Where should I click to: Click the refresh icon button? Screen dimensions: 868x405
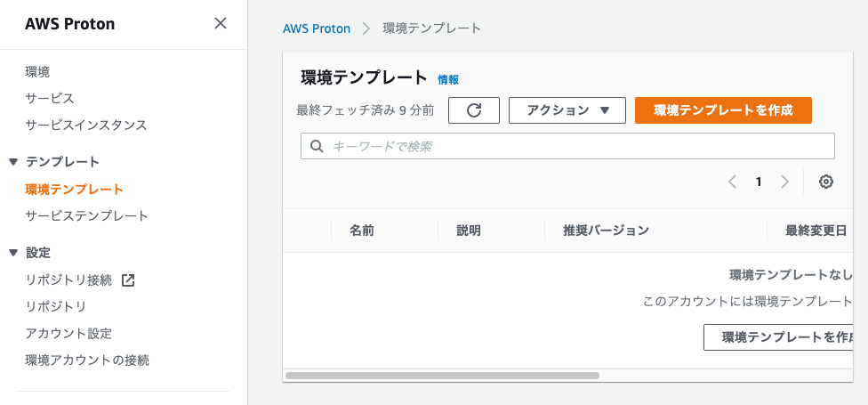(474, 110)
